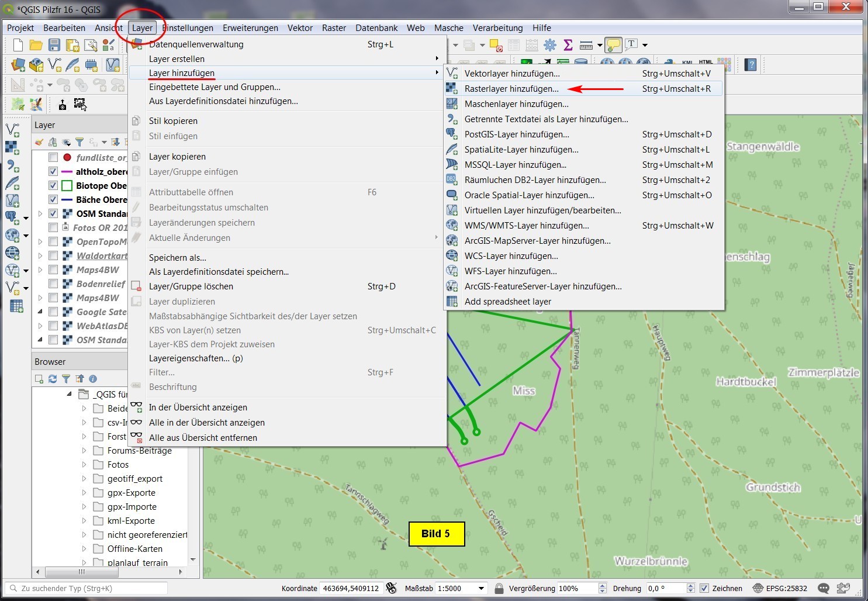Enable the fundliste layer checkbox
Screen dimensions: 868x601
[x=53, y=157]
